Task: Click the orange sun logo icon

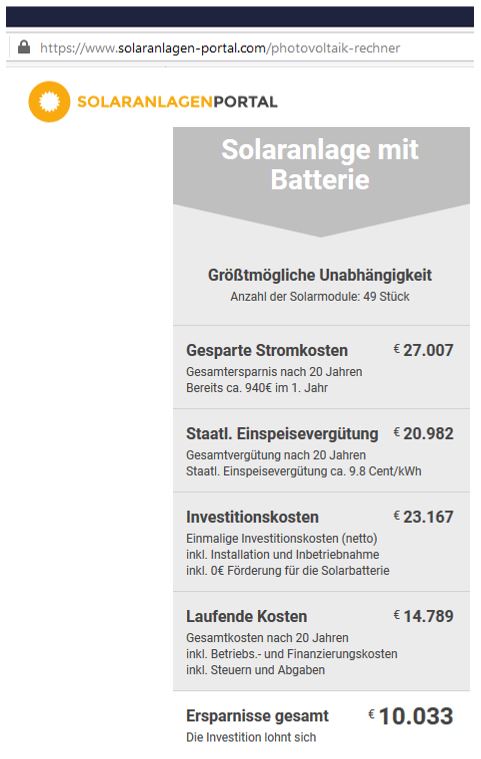Action: [49, 102]
